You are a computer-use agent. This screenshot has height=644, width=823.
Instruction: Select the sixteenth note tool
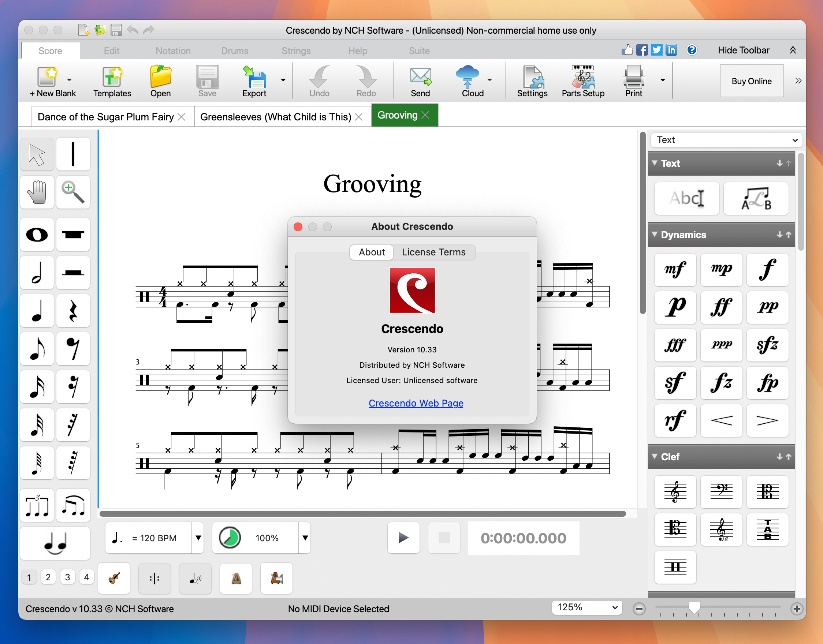(x=37, y=387)
